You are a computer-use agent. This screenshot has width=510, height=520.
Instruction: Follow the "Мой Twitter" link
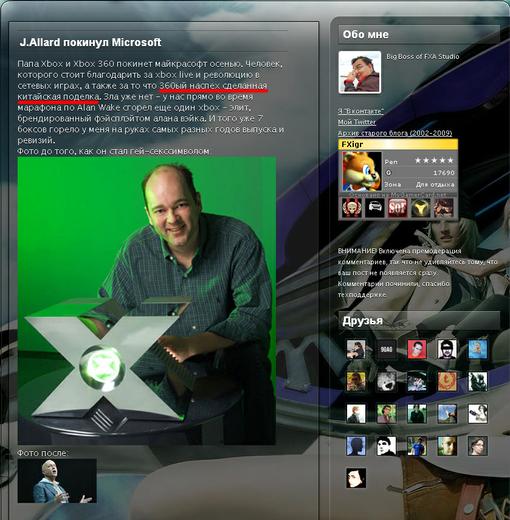[x=357, y=122]
